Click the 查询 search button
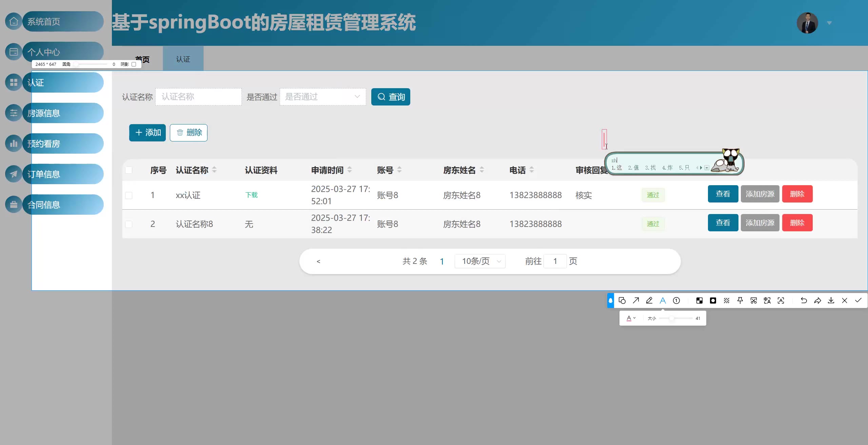 [x=391, y=97]
